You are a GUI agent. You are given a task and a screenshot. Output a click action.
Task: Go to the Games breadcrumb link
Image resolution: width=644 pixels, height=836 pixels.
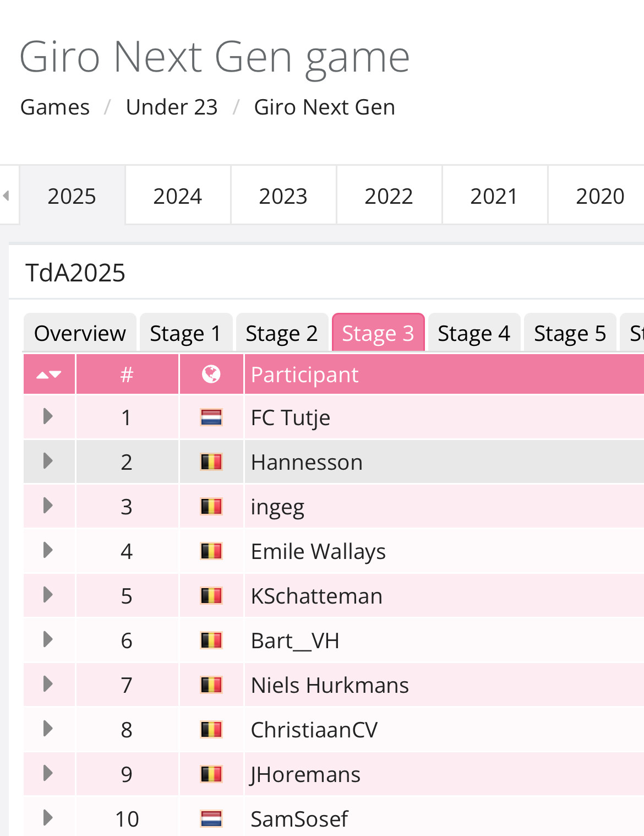[55, 107]
